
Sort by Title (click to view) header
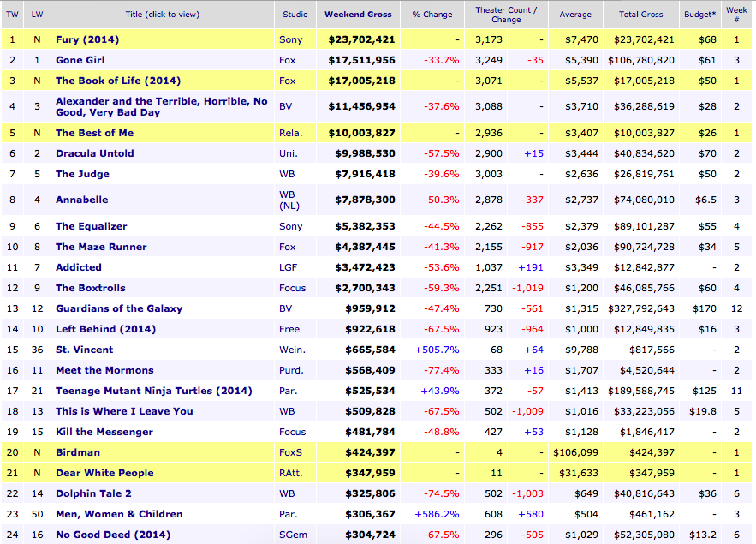163,15
